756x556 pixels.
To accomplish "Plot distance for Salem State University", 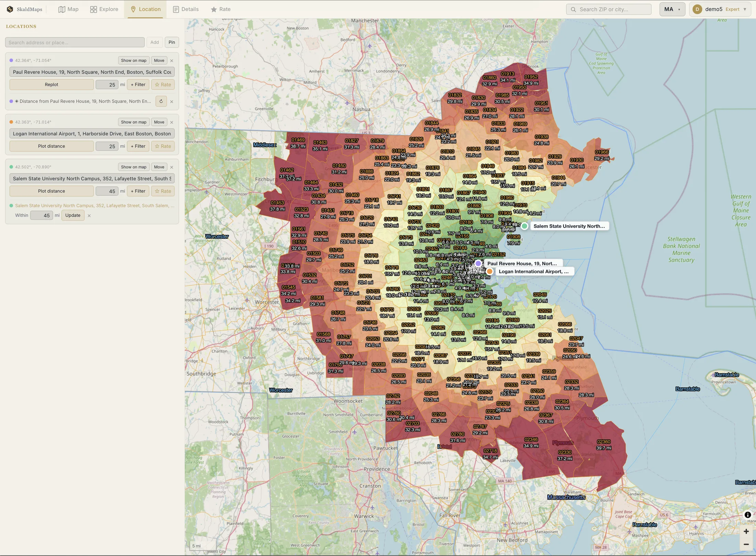I will (52, 191).
